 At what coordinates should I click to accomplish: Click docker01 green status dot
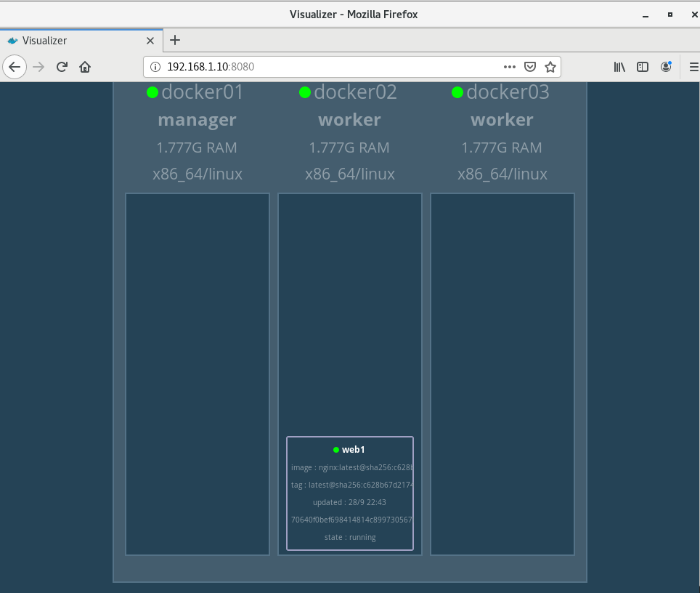pos(152,92)
